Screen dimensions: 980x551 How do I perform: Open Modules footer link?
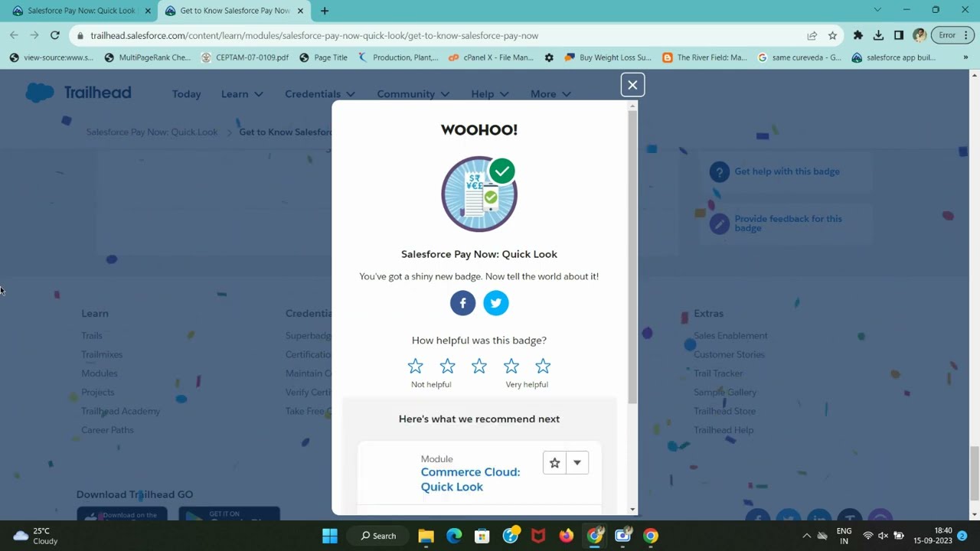pyautogui.click(x=100, y=373)
